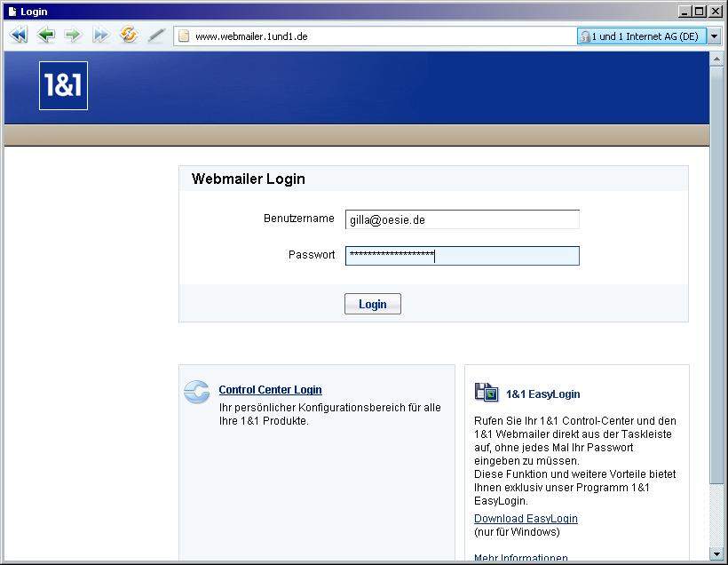The height and width of the screenshot is (565, 728).
Task: Click the 1&1 EasyLogin floppy disk icon
Action: tap(487, 393)
